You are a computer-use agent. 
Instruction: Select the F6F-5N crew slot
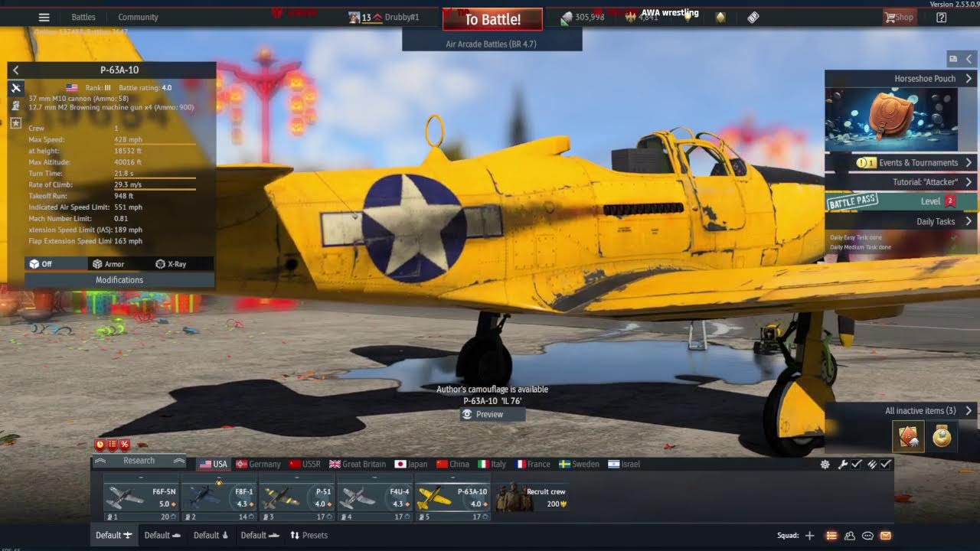tap(141, 497)
